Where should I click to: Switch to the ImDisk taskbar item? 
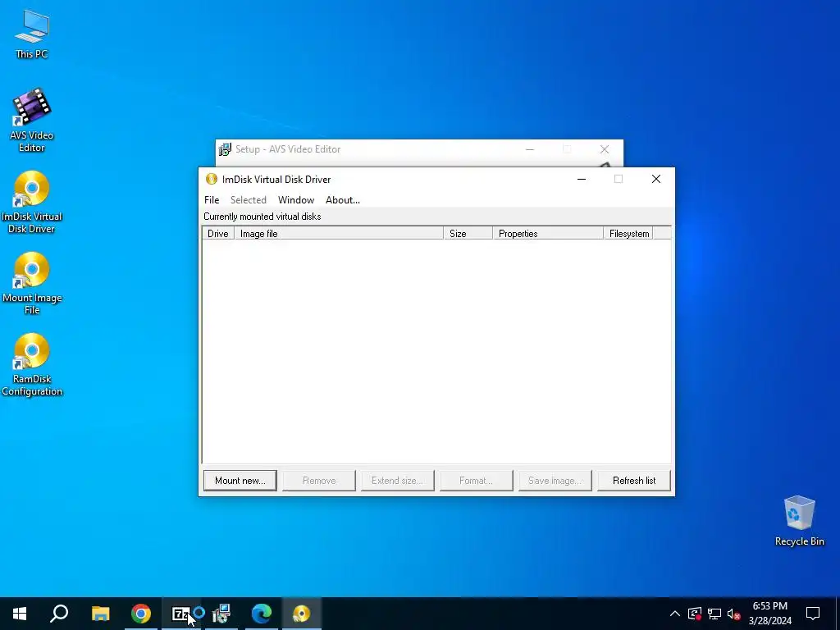coord(302,614)
